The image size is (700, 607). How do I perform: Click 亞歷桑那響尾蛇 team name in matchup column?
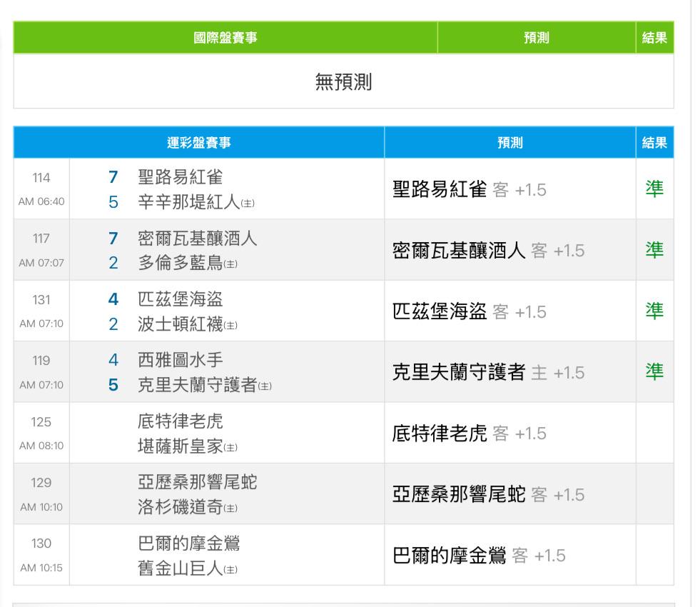(x=198, y=482)
